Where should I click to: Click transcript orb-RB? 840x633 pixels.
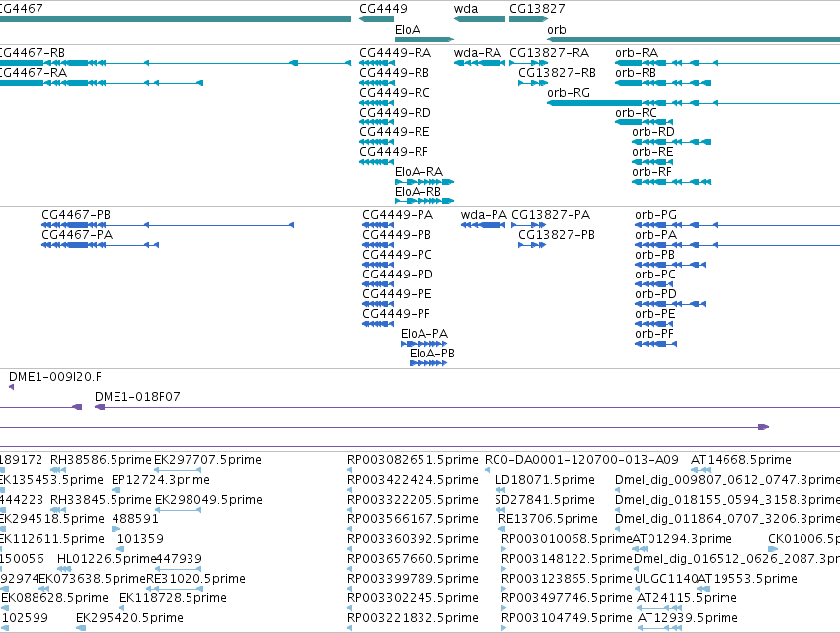click(662, 83)
